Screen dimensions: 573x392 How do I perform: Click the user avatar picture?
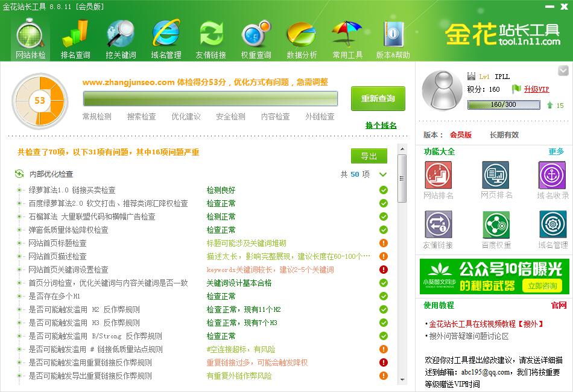[x=442, y=90]
